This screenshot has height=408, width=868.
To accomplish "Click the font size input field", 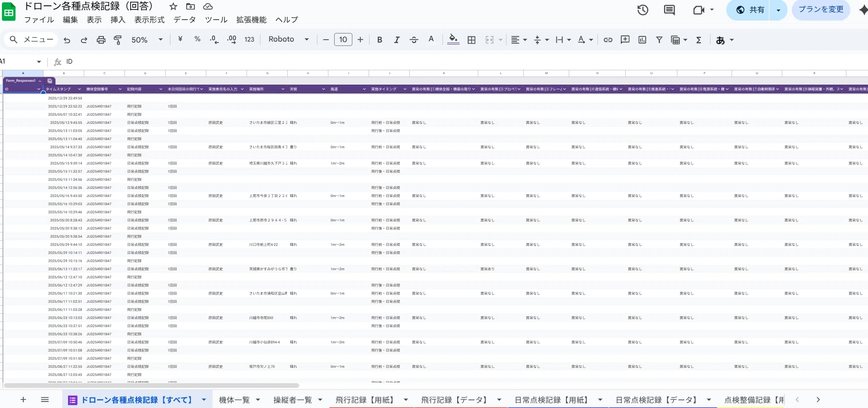I will point(343,40).
